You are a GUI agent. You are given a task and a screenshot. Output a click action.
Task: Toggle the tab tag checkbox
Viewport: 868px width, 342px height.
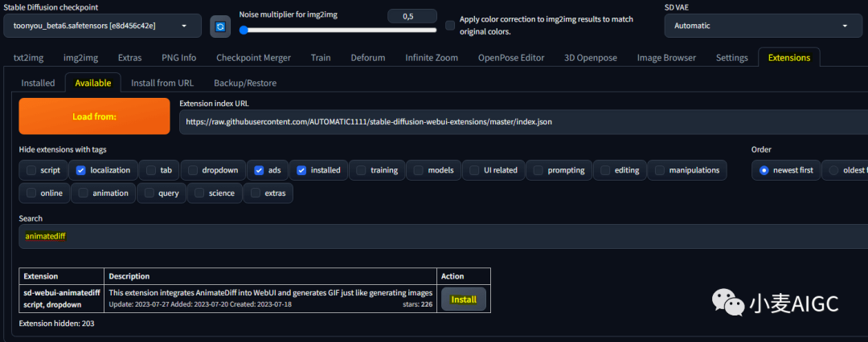point(151,170)
